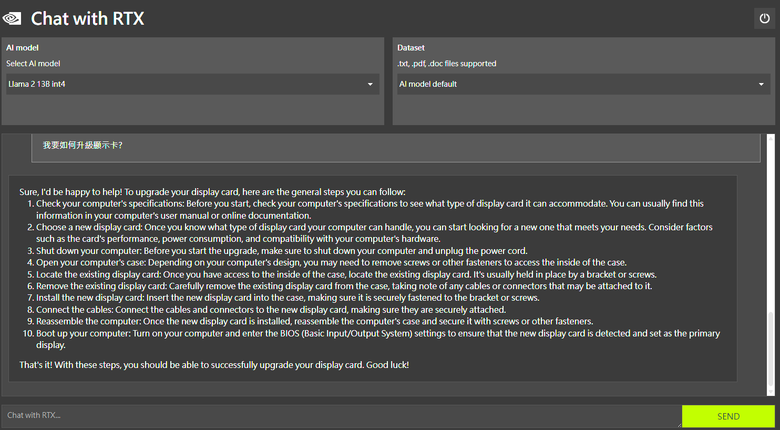Click the text box resize grip near SEND
This screenshot has height=430, width=780.
(x=678, y=424)
